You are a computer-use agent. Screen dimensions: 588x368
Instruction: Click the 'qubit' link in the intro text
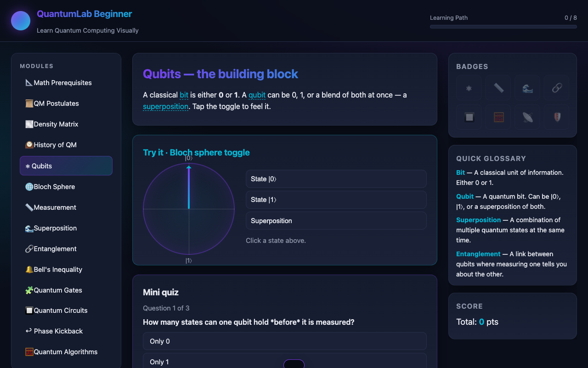[x=257, y=95]
